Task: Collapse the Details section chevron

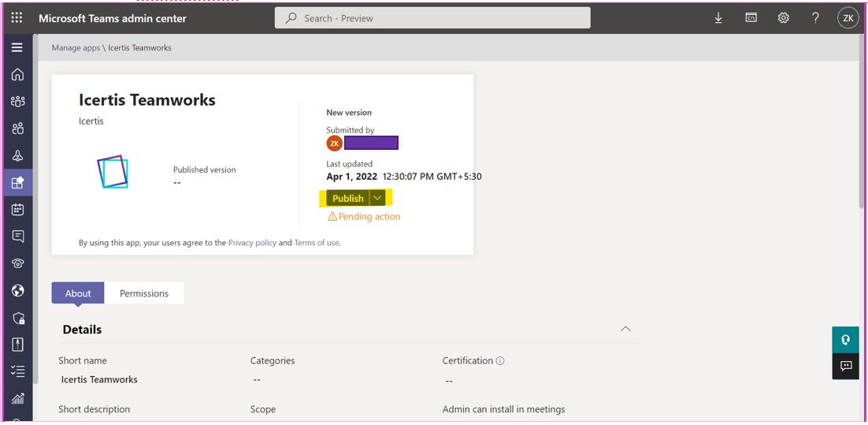Action: click(625, 329)
